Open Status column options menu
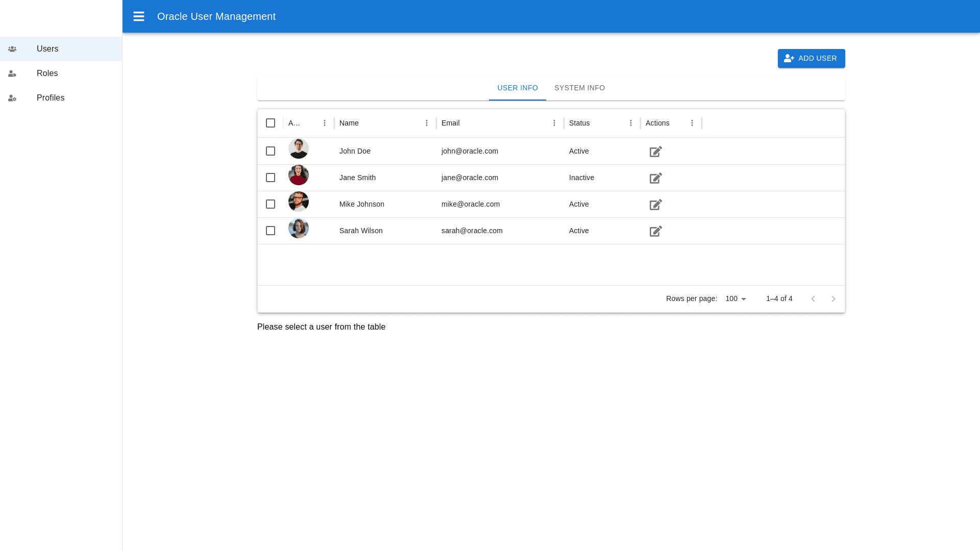The height and width of the screenshot is (551, 980). click(x=631, y=123)
